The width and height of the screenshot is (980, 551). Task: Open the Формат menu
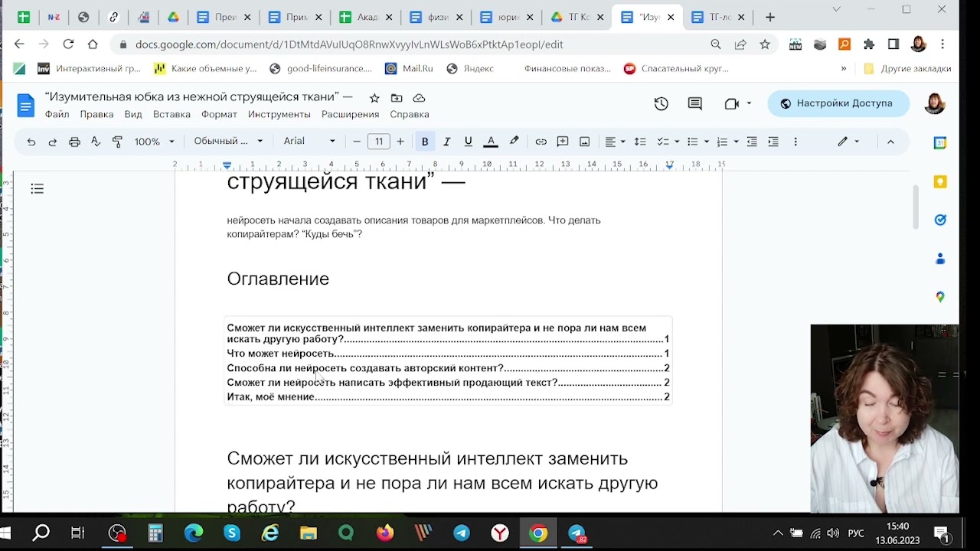point(219,114)
